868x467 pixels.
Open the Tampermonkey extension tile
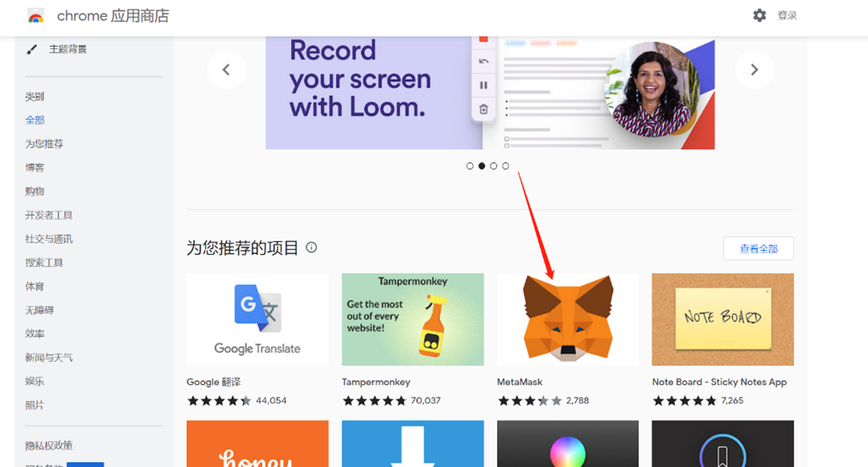pos(412,319)
